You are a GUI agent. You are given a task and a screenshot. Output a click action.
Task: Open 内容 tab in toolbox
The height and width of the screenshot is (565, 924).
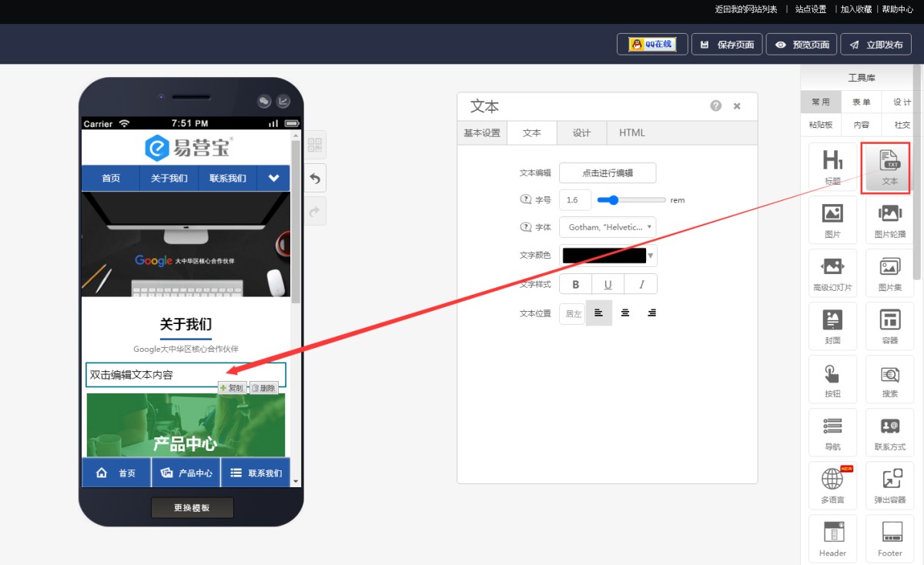(x=861, y=124)
